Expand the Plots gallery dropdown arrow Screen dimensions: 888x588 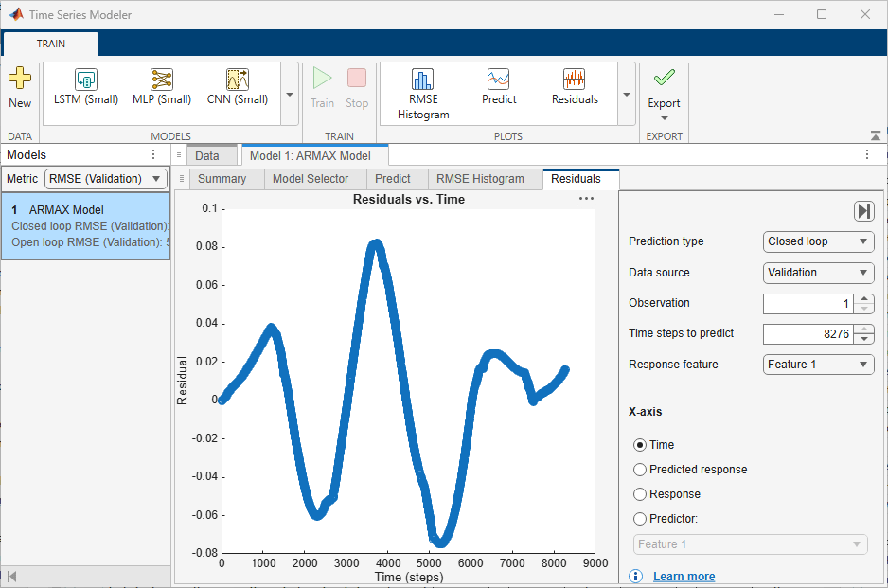point(627,94)
